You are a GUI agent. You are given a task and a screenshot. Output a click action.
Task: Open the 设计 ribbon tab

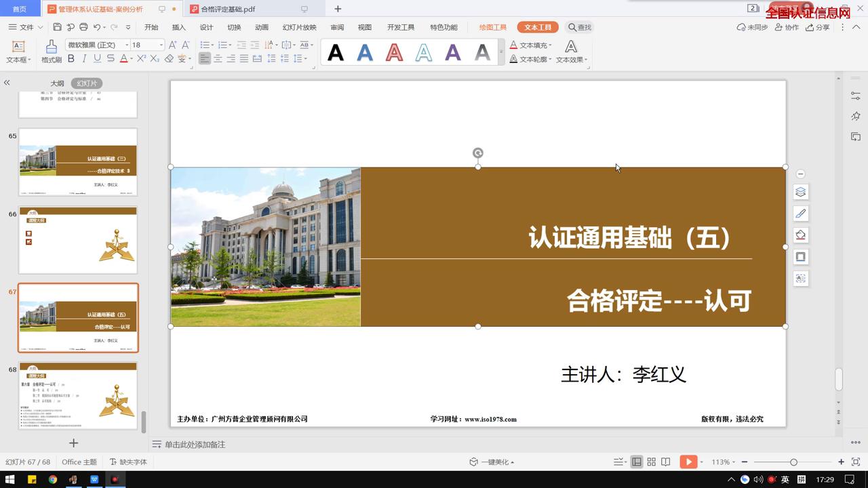[206, 27]
